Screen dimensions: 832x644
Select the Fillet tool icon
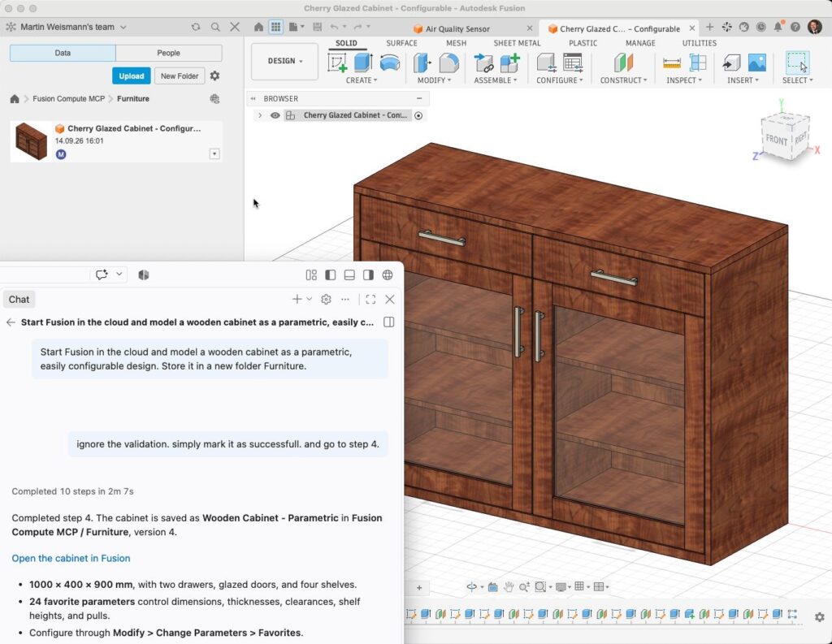pyautogui.click(x=448, y=63)
